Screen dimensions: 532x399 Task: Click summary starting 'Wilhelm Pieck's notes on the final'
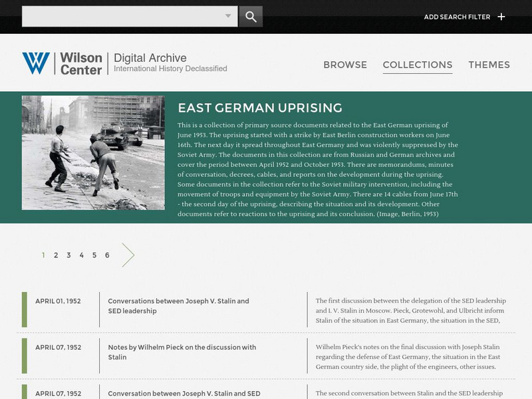click(408, 356)
